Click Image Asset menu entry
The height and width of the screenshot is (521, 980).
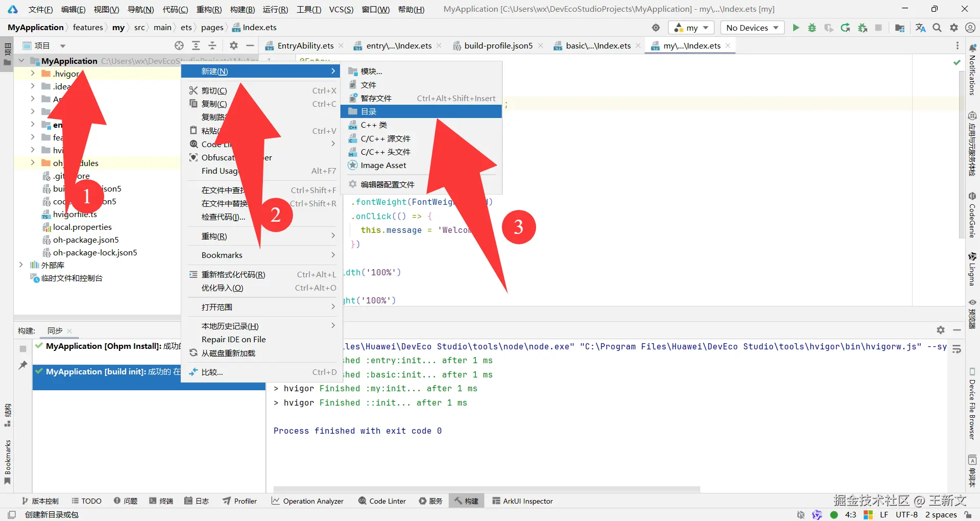point(421,165)
